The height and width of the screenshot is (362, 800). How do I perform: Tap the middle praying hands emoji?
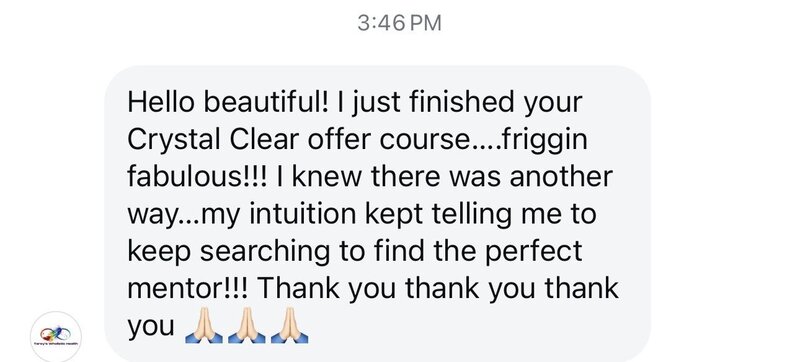tap(246, 325)
